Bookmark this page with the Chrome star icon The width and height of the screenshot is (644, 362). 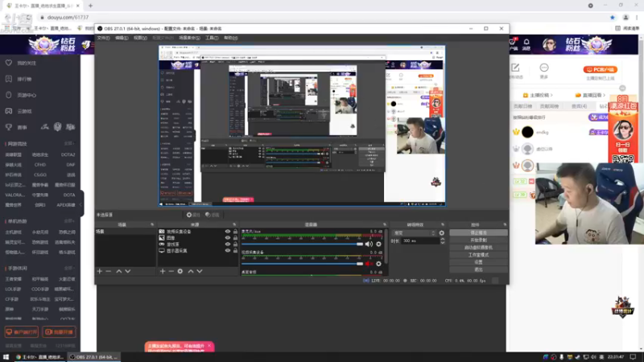coord(613,17)
